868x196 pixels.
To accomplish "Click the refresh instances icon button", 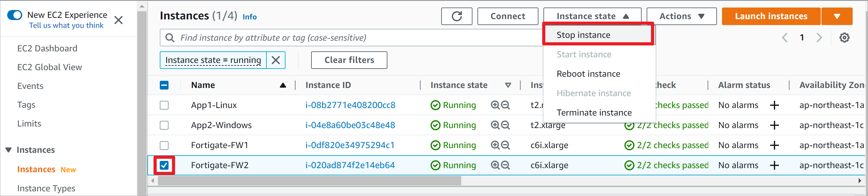I will click(x=457, y=16).
